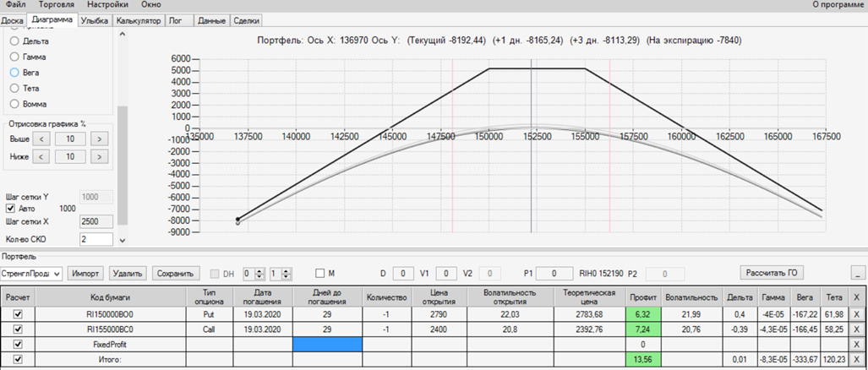868x370 pixels.
Task: Switch to the Лог tab
Action: click(180, 20)
